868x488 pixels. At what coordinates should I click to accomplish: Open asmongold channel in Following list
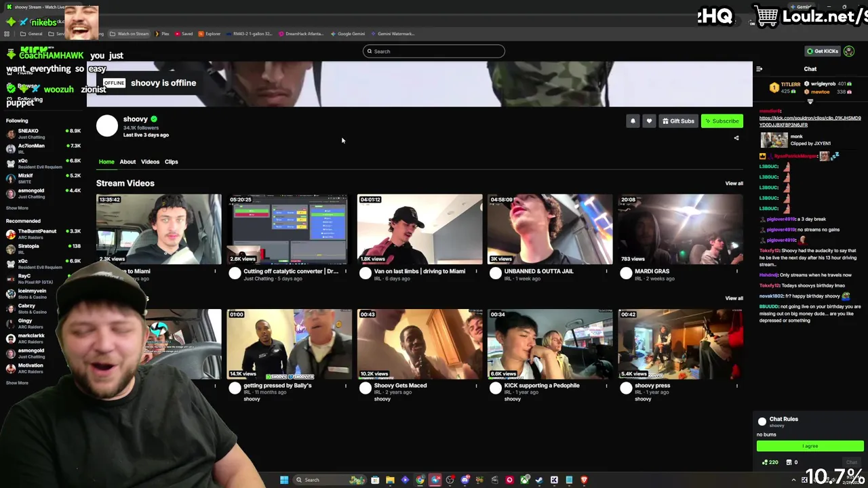43,193
